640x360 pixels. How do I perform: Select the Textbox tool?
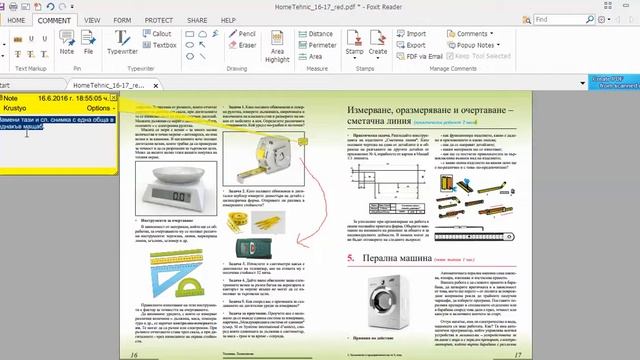tap(160, 45)
